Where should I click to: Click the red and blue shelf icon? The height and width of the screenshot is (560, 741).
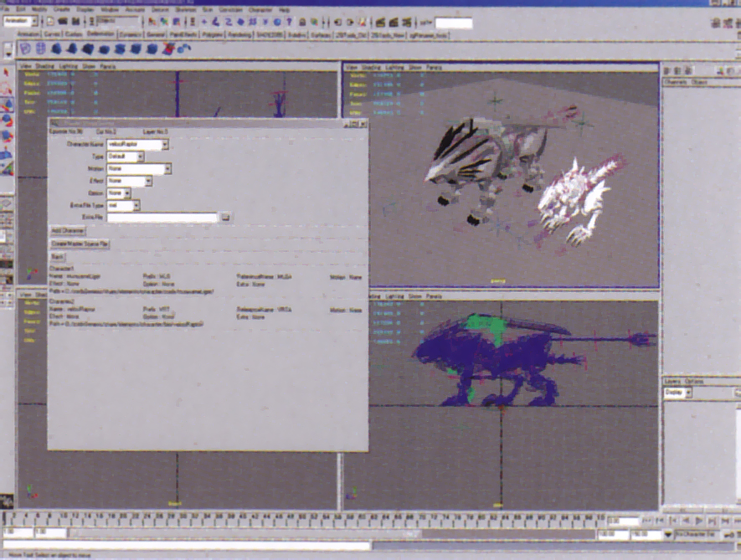pos(168,49)
